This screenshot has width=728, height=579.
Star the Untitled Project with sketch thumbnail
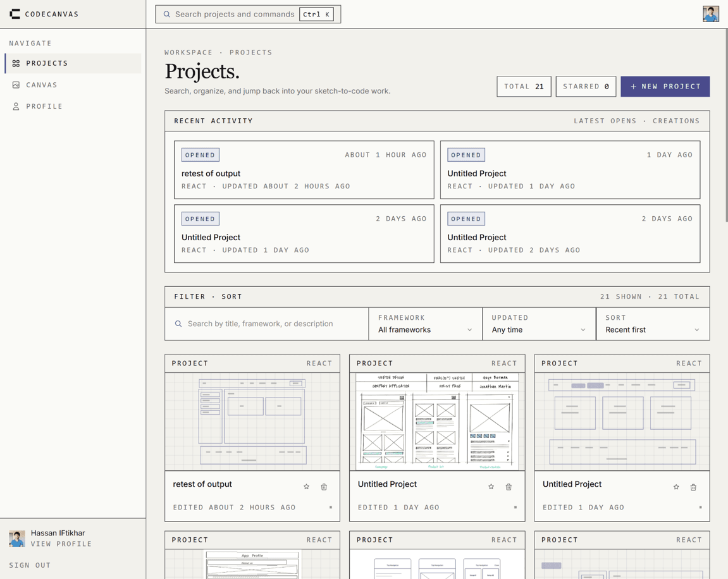(491, 487)
